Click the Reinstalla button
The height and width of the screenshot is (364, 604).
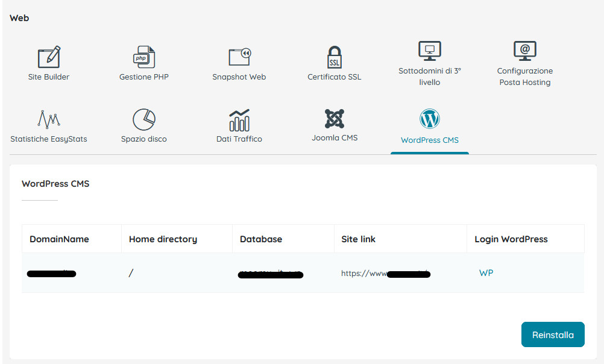coord(552,334)
